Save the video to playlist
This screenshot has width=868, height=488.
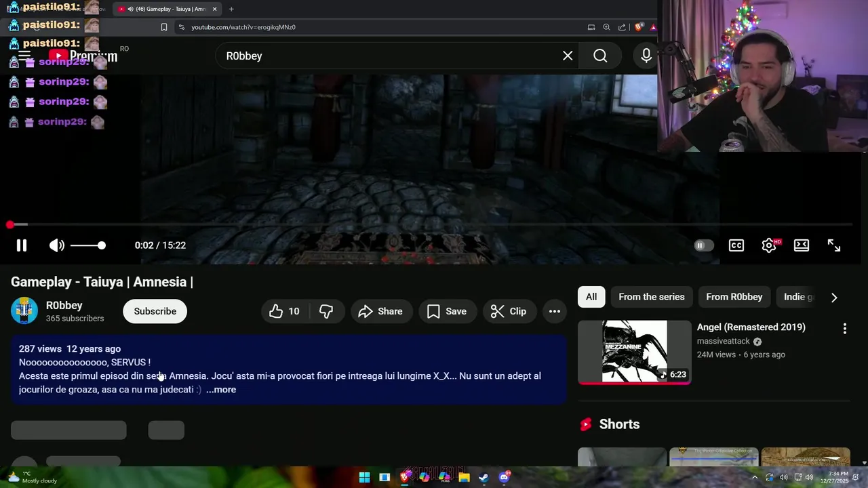447,311
